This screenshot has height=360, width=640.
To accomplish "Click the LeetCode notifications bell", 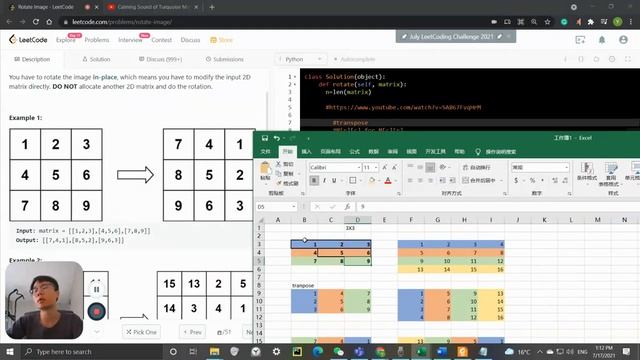I will pyautogui.click(x=602, y=40).
